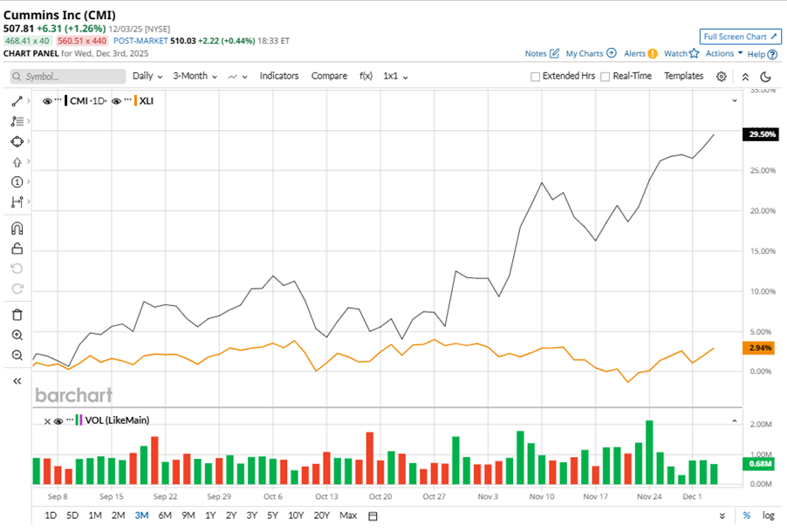Open the Compare menu
The width and height of the screenshot is (787, 532).
tap(329, 76)
